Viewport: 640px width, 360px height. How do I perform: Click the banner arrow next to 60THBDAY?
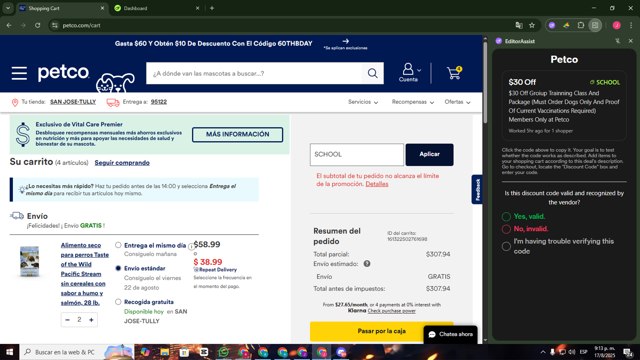coord(346,41)
